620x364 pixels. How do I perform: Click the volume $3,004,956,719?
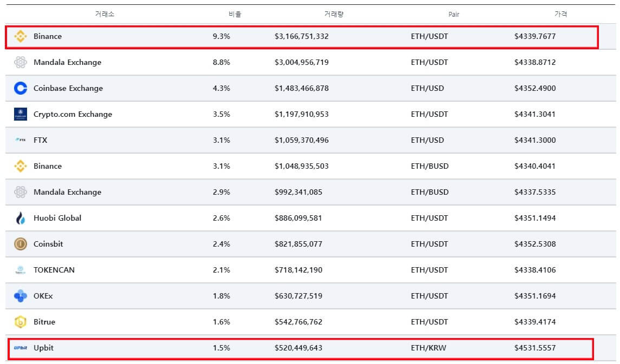click(302, 62)
